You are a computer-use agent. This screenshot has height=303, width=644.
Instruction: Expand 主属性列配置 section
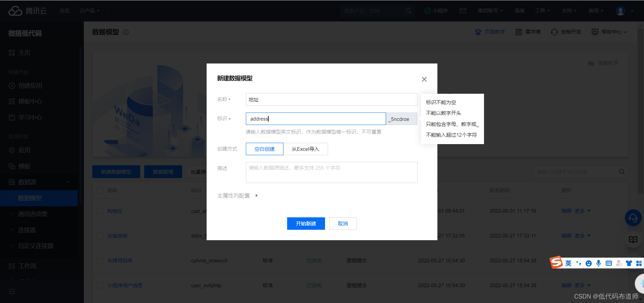[x=237, y=196]
